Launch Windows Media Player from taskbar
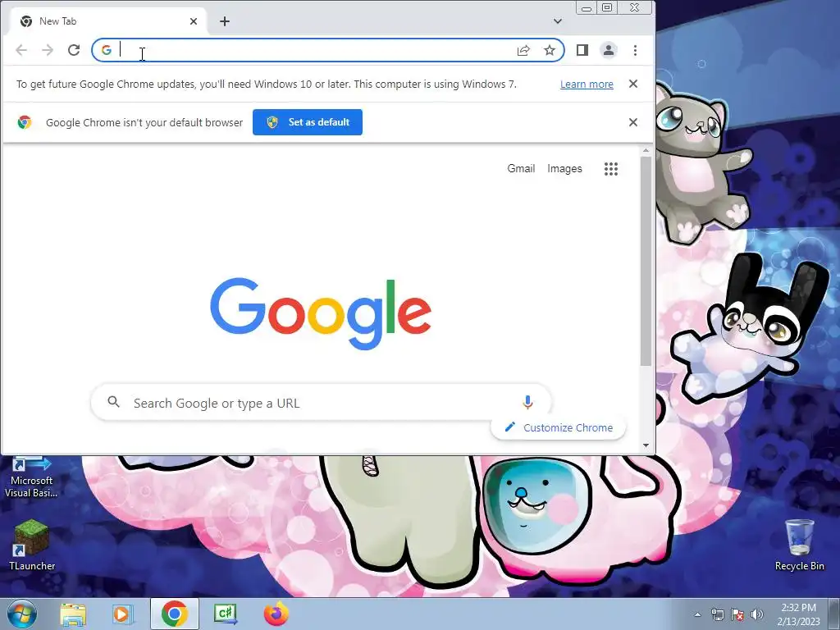 pos(123,614)
